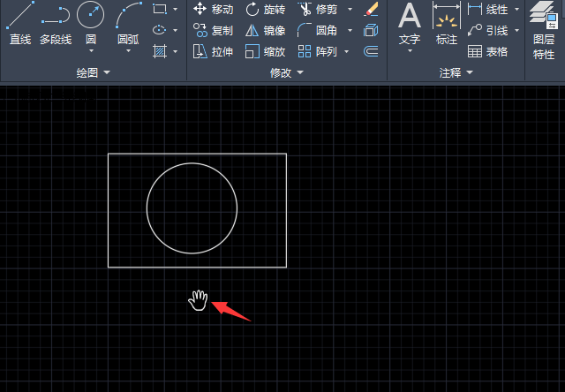Screen dimensions: 565x392
Task: Click the offset icon
Action: 371,51
